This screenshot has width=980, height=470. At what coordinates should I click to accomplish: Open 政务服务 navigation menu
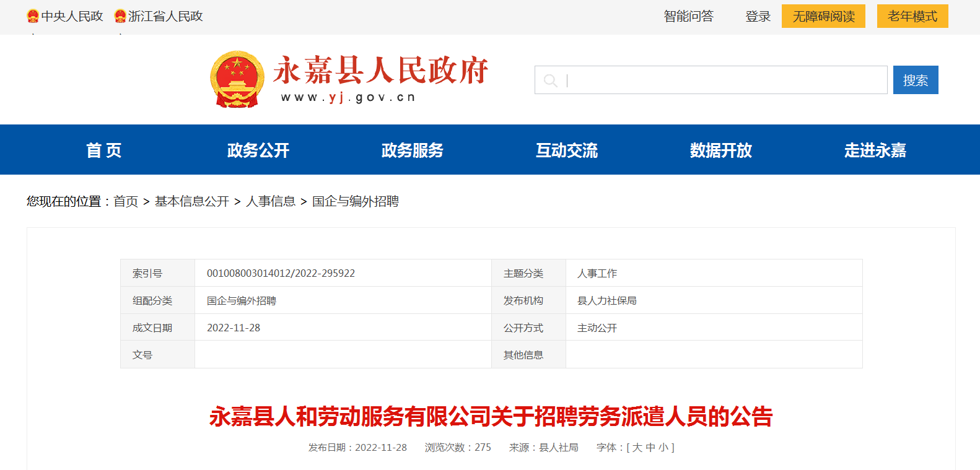pyautogui.click(x=413, y=150)
